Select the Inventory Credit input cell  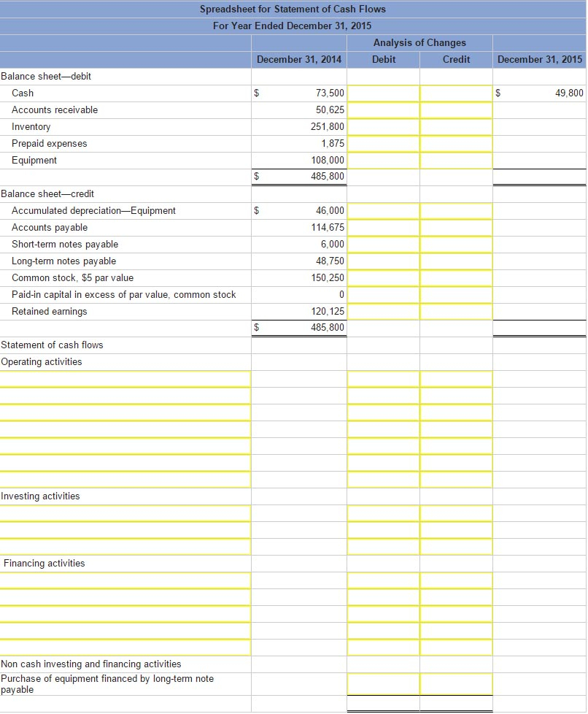(456, 127)
